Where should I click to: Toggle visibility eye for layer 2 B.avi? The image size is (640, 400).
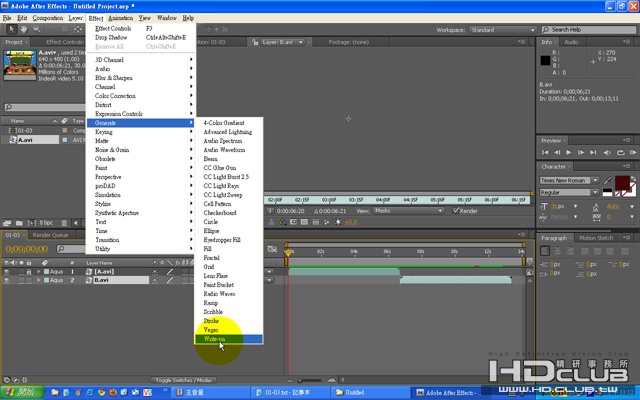click(7, 280)
